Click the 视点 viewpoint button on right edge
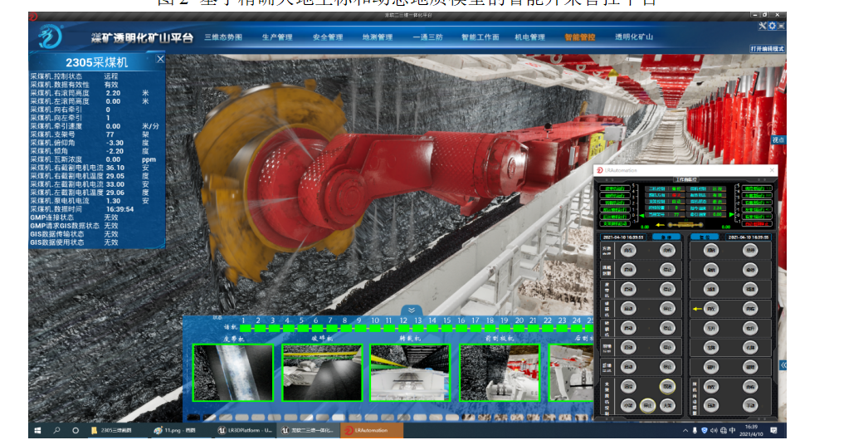868x440 pixels. (x=778, y=140)
